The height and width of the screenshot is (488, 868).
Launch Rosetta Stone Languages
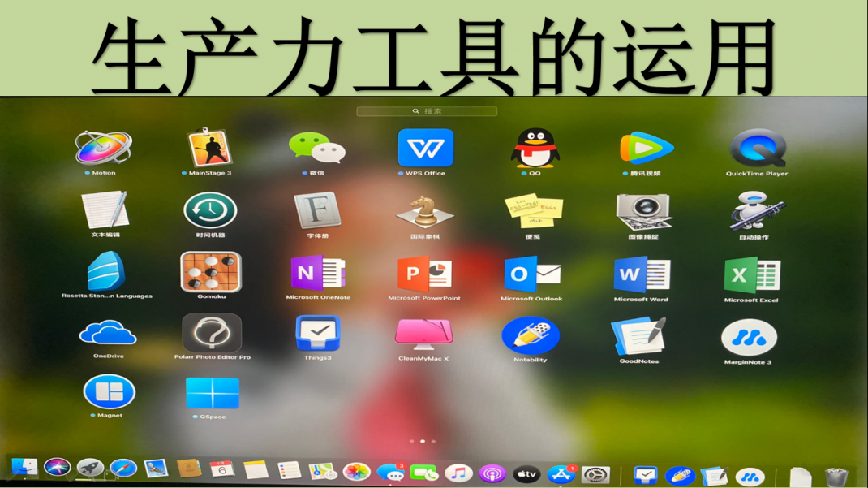point(106,271)
